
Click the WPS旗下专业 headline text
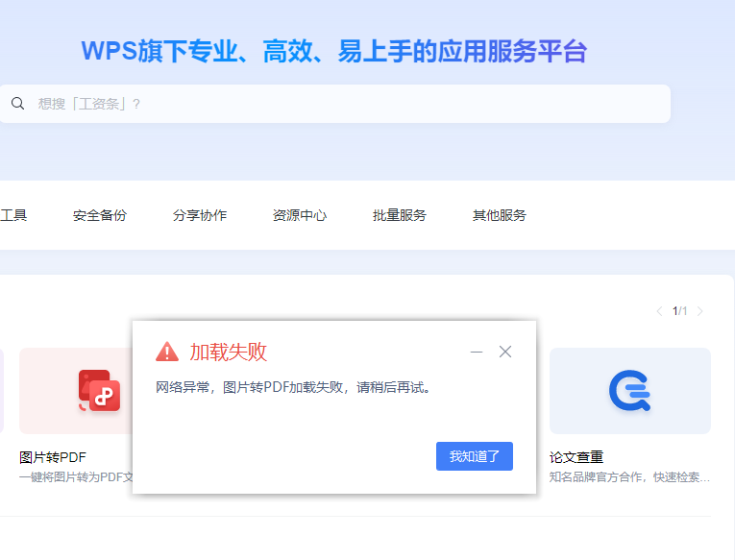(x=333, y=51)
